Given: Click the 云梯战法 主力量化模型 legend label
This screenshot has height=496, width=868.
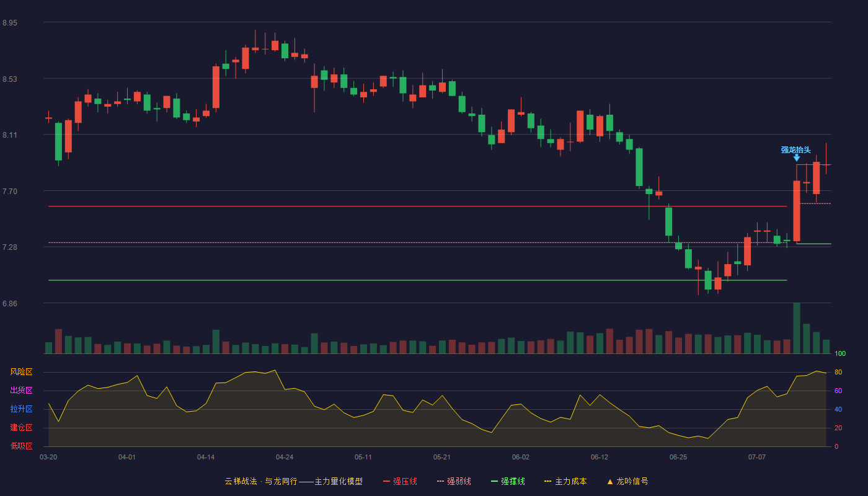Looking at the screenshot, I should 293,481.
